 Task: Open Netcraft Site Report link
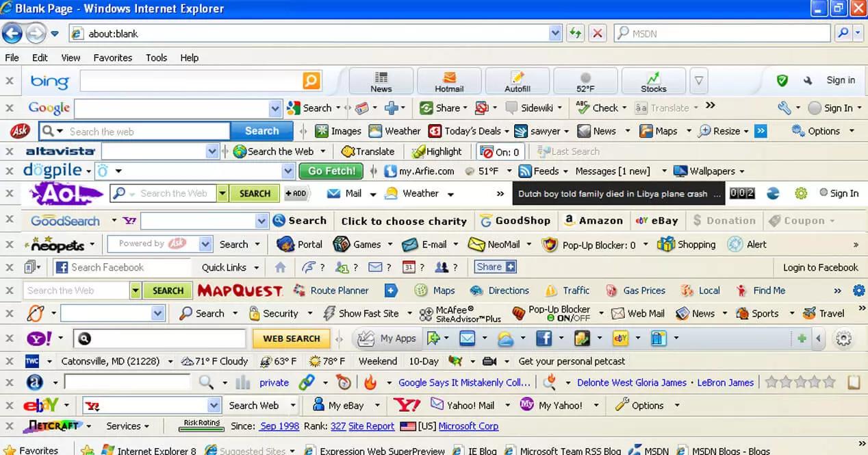[372, 426]
